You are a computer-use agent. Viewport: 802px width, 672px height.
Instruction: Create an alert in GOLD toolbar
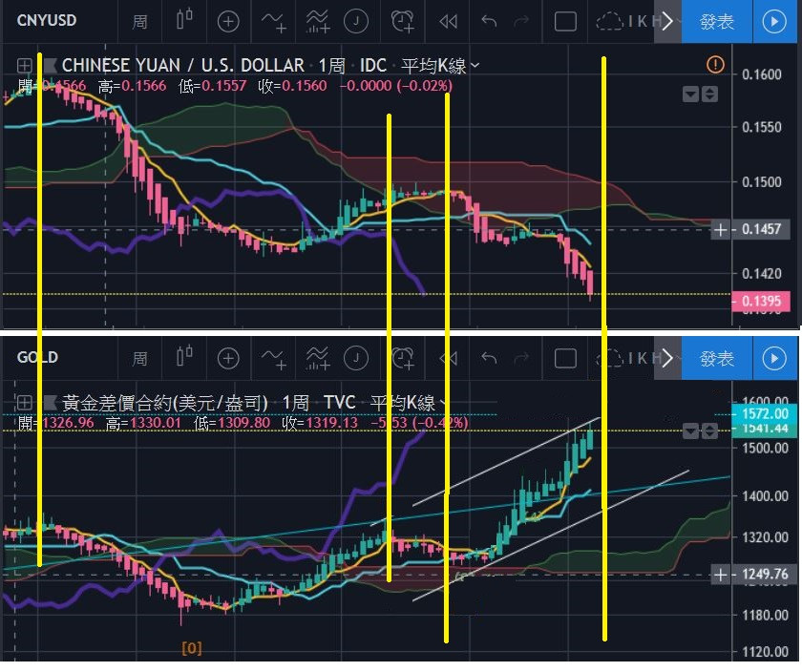[403, 359]
